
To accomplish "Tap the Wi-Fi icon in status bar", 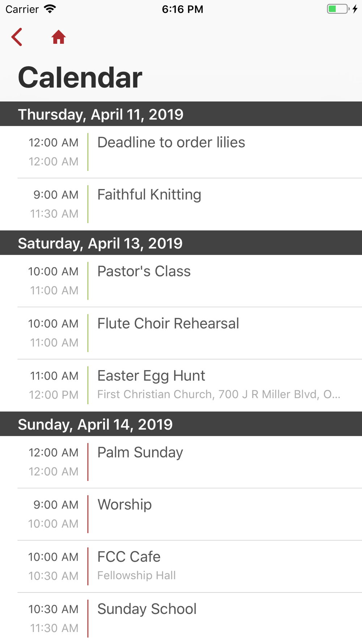I will (50, 9).
